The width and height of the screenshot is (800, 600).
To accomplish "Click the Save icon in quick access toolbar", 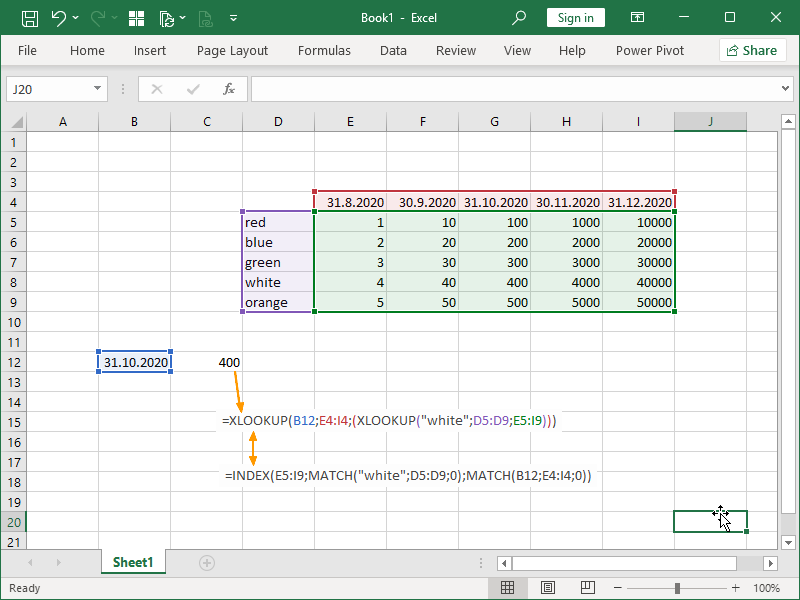I will pos(30,18).
